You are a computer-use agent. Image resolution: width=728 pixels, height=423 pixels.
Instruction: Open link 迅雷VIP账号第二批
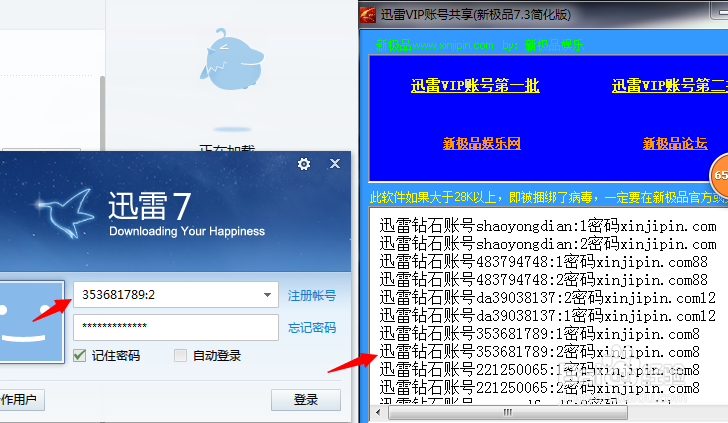pos(670,85)
